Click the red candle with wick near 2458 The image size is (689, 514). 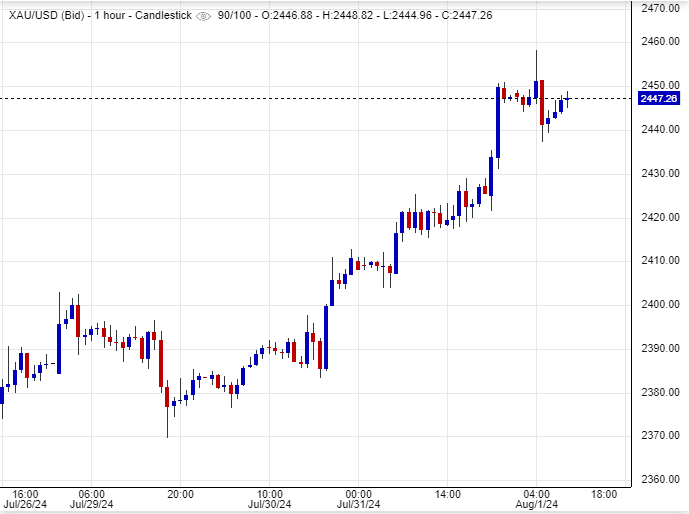(x=541, y=102)
